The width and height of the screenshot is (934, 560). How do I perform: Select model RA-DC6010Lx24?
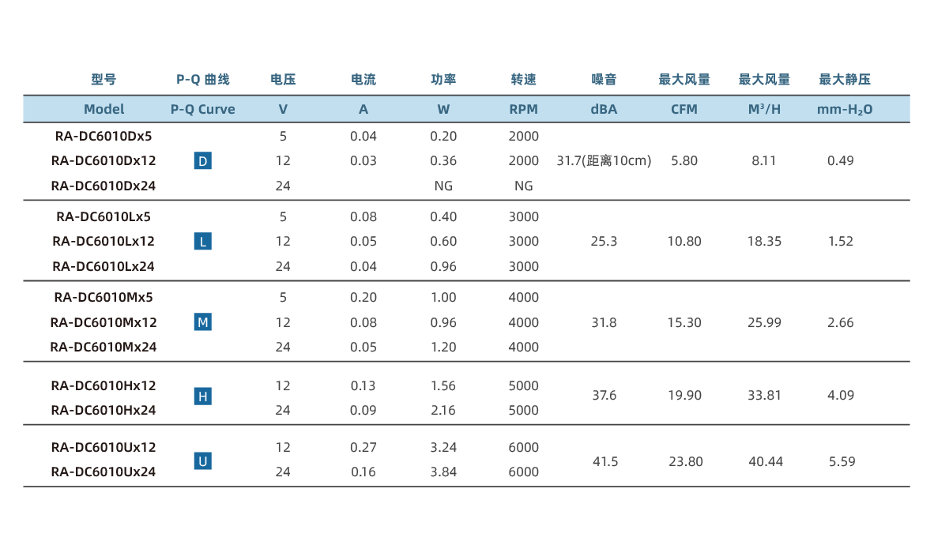pyautogui.click(x=104, y=267)
